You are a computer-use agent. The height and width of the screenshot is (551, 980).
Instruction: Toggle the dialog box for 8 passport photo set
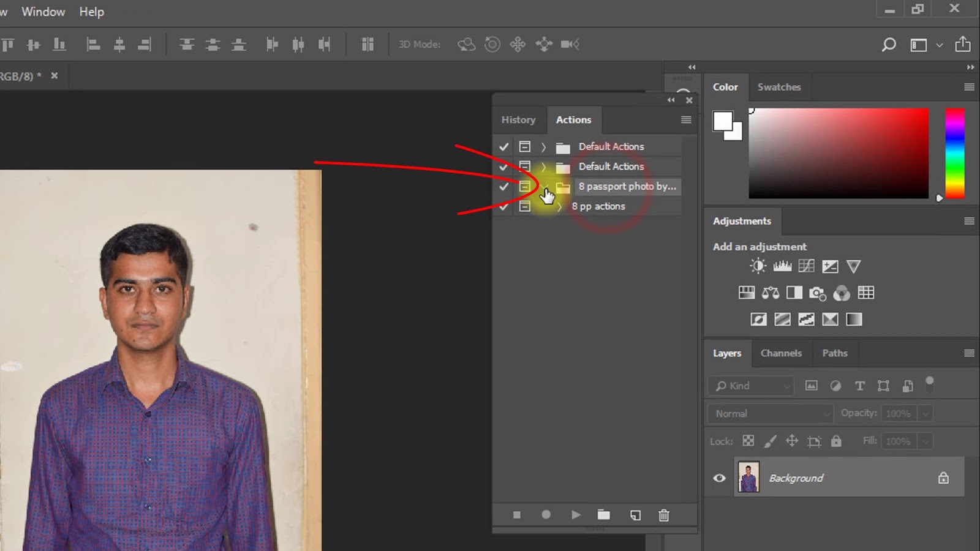pos(525,186)
